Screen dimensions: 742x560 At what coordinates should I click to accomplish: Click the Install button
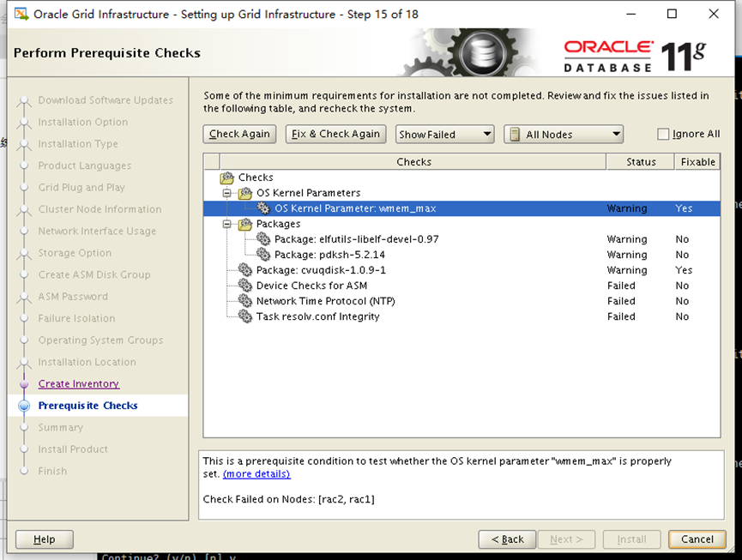(631, 539)
